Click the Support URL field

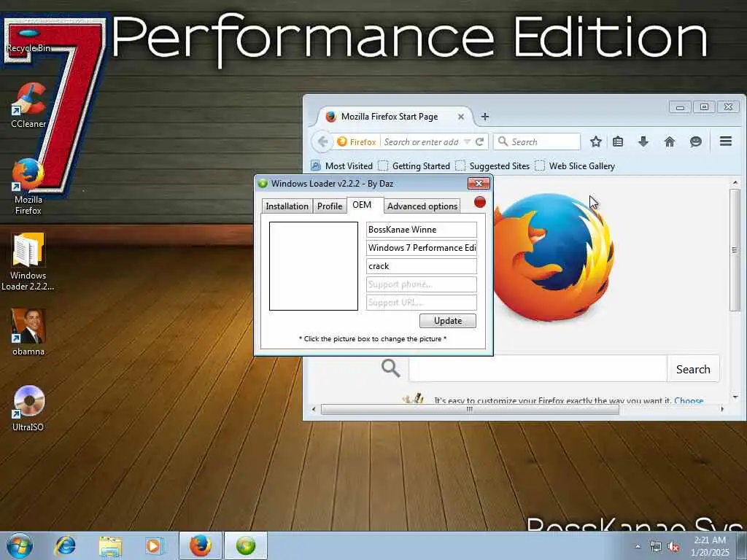click(x=422, y=303)
